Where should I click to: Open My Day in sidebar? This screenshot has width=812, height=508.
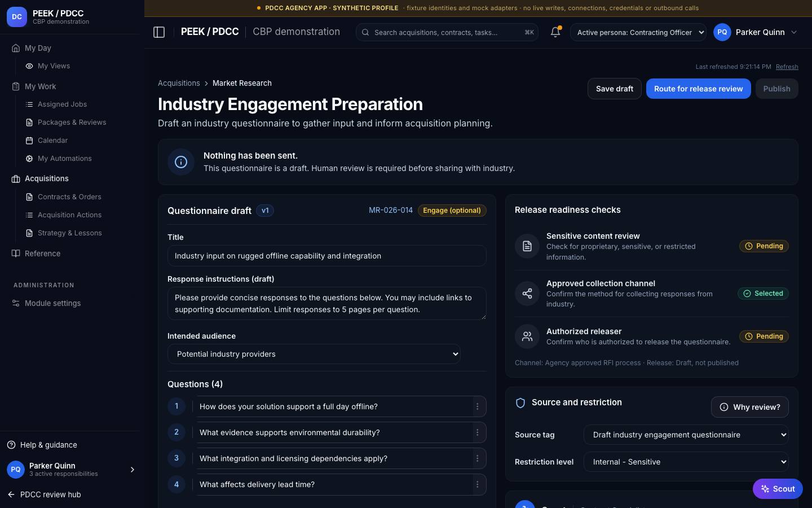pos(38,48)
